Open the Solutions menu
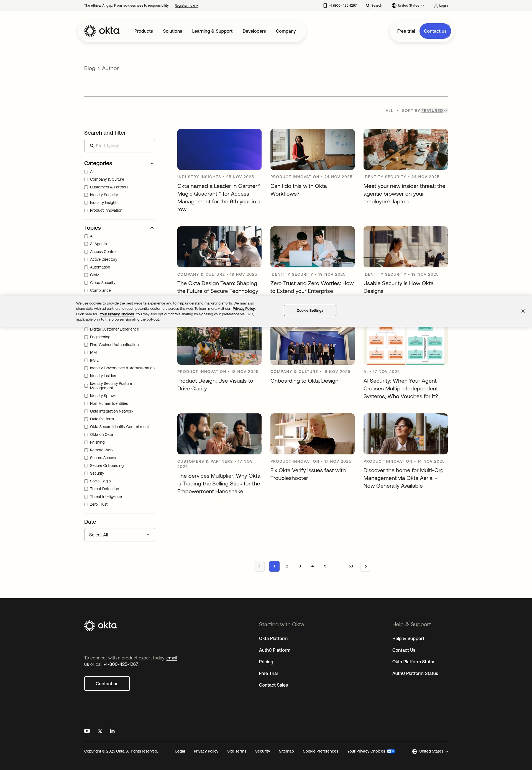 coord(172,31)
